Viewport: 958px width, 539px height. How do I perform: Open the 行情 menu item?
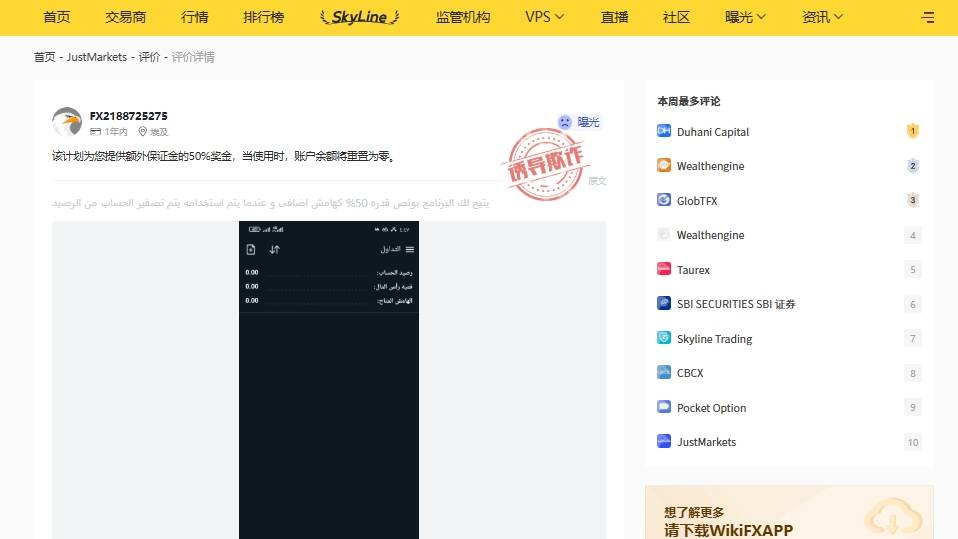(x=194, y=17)
